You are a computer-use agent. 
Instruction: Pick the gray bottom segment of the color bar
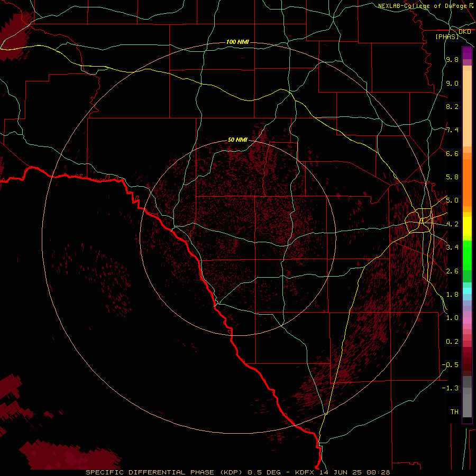click(467, 407)
